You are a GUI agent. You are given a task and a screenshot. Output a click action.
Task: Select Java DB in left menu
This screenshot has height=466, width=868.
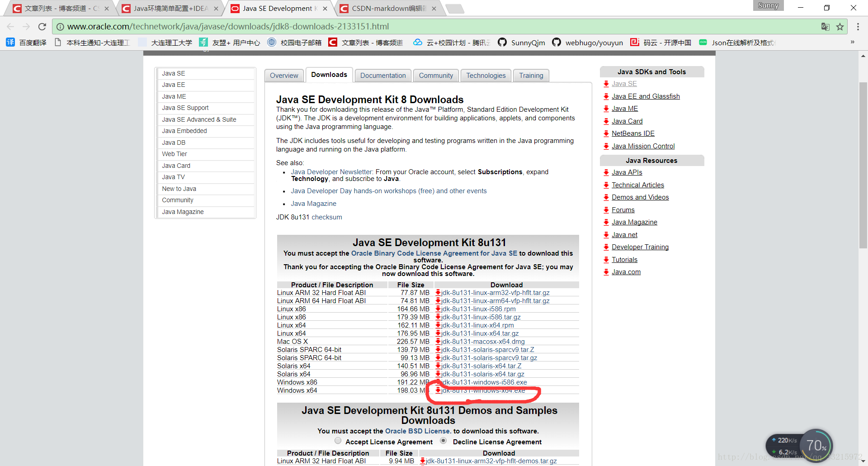[x=206, y=143]
